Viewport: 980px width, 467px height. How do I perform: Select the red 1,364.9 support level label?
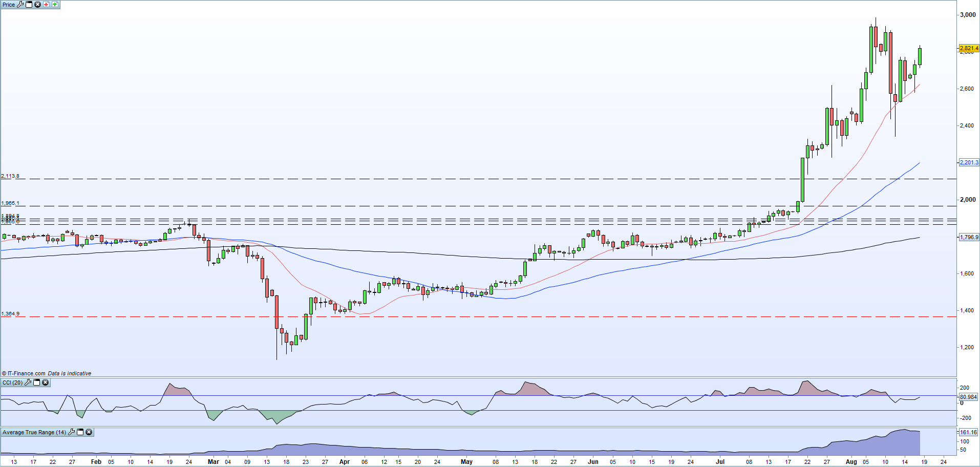(10, 313)
